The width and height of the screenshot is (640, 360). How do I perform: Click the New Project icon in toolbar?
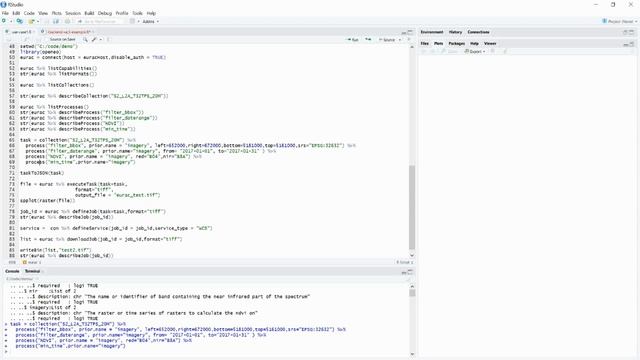tap(19, 21)
